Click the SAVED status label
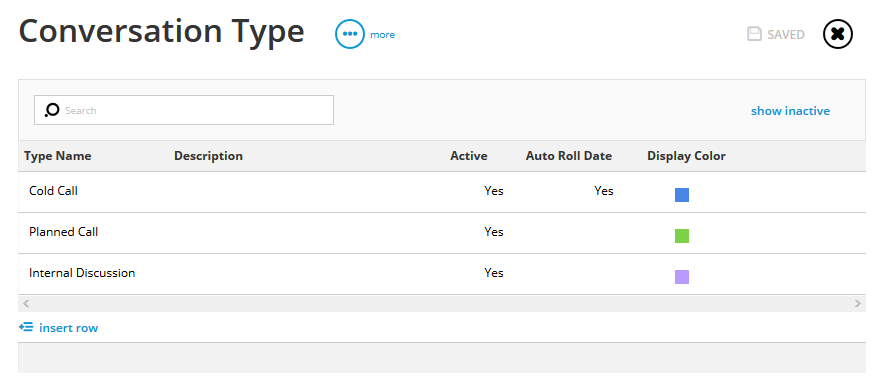This screenshot has height=391, width=881. coord(785,35)
